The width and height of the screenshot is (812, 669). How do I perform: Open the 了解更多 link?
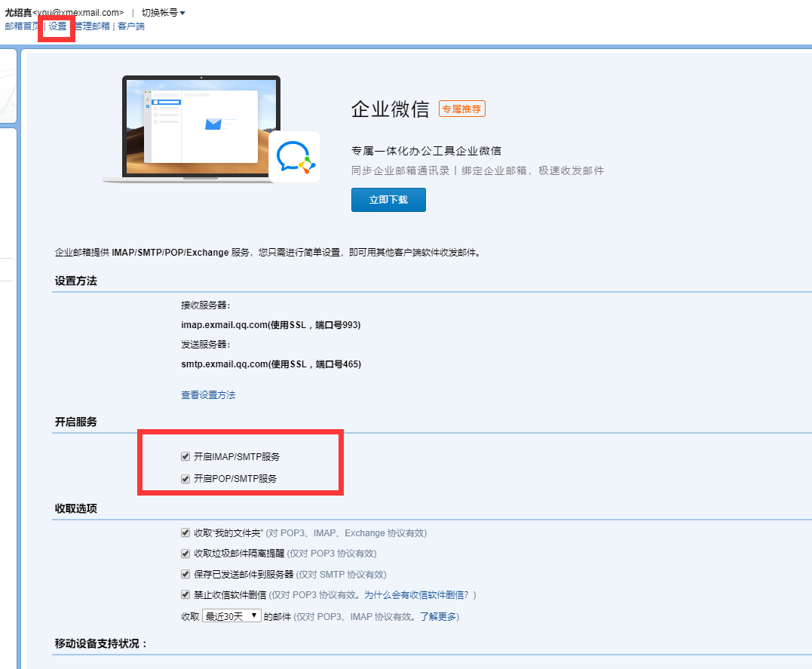[437, 617]
